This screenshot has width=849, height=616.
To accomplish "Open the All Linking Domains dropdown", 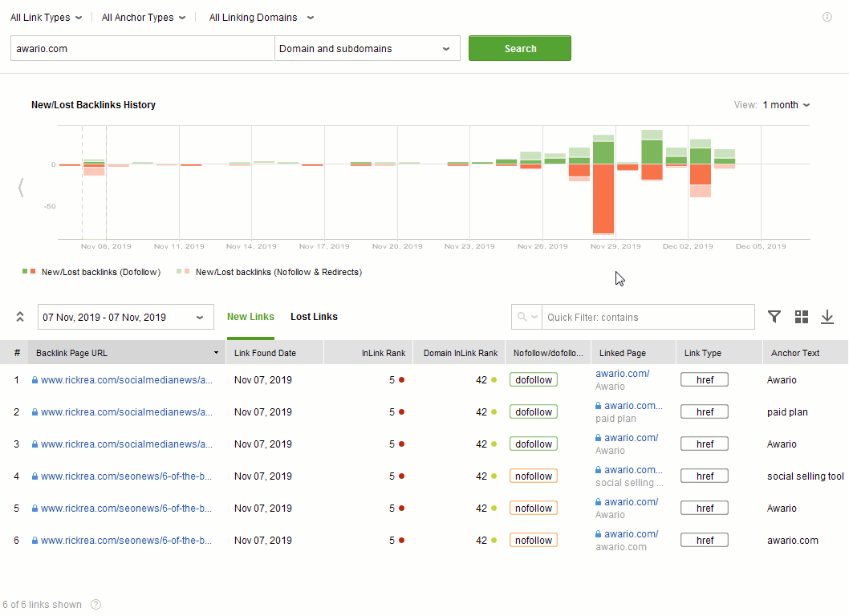I will tap(262, 18).
